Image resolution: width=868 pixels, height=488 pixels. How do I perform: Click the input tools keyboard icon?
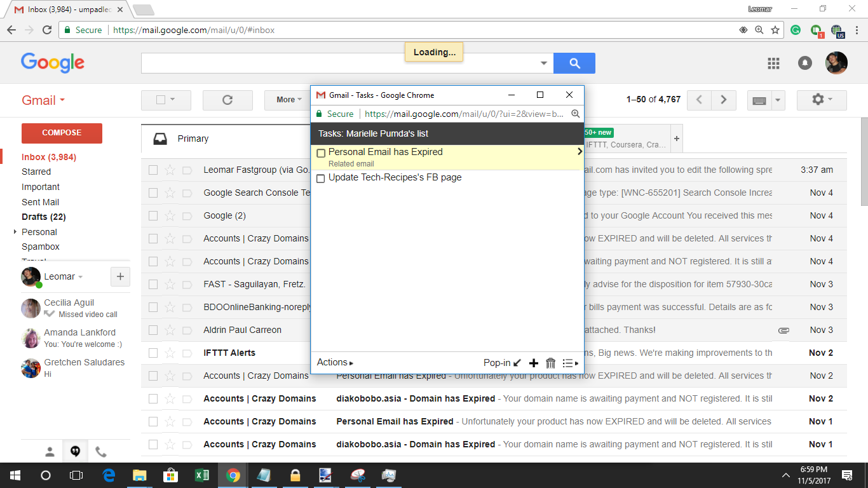[759, 100]
